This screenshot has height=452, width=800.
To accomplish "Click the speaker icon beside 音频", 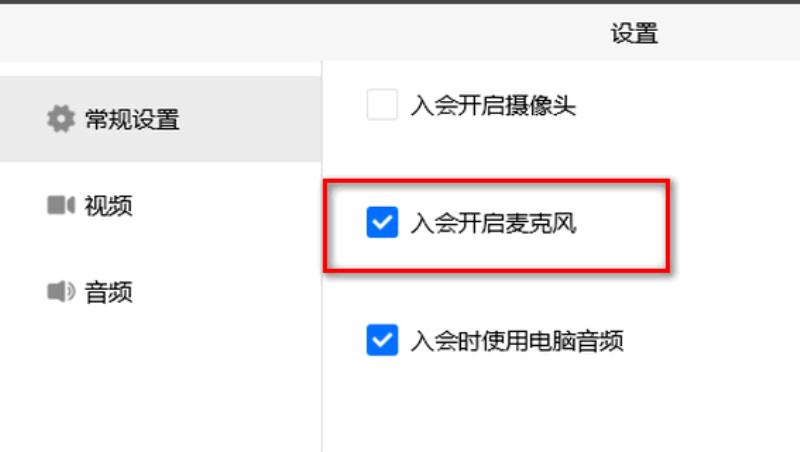I will (61, 291).
